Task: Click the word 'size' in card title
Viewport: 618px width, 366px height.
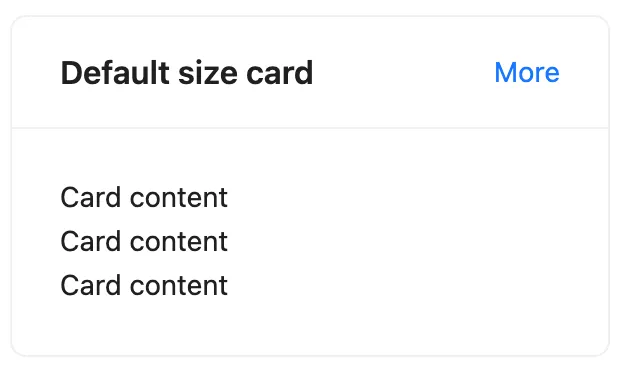Action: pos(208,73)
